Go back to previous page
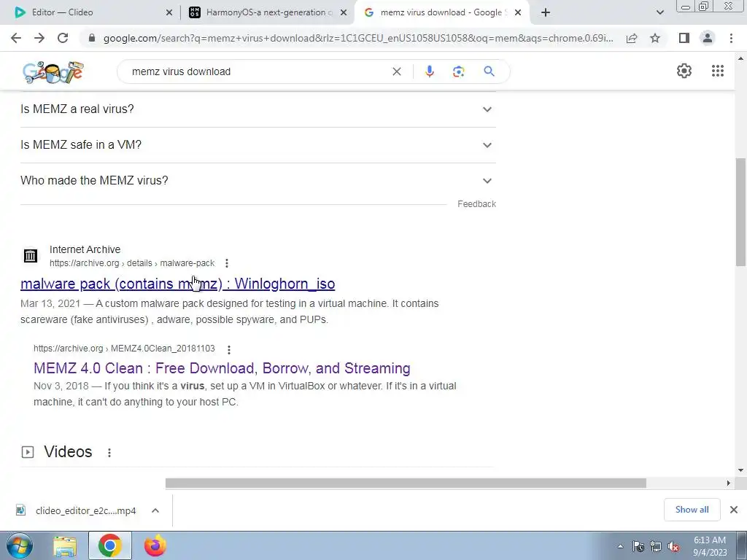The height and width of the screenshot is (560, 747). click(x=16, y=38)
